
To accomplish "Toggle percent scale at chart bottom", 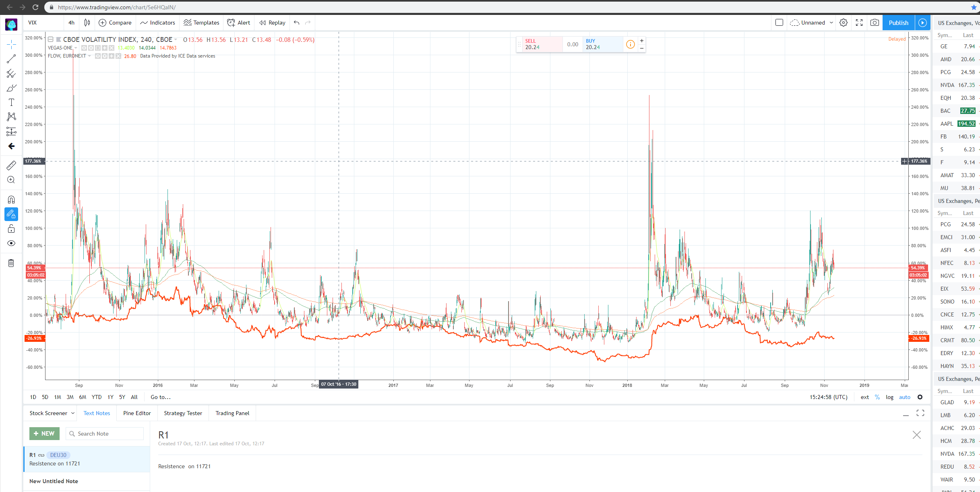I will coord(877,397).
